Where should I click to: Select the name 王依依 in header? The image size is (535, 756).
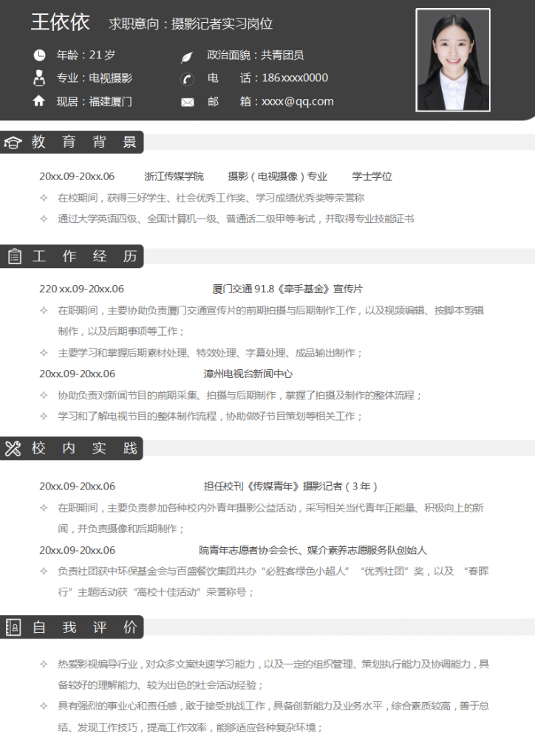pyautogui.click(x=60, y=23)
